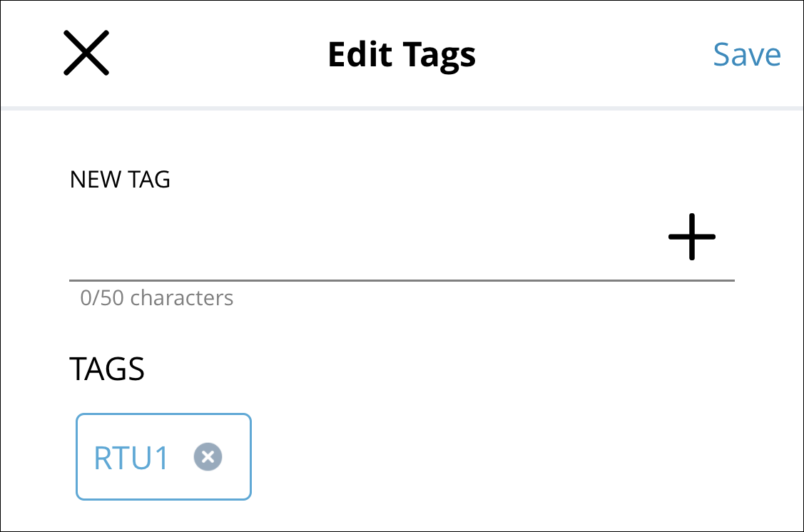Confirm edits by clicking Save

point(746,55)
